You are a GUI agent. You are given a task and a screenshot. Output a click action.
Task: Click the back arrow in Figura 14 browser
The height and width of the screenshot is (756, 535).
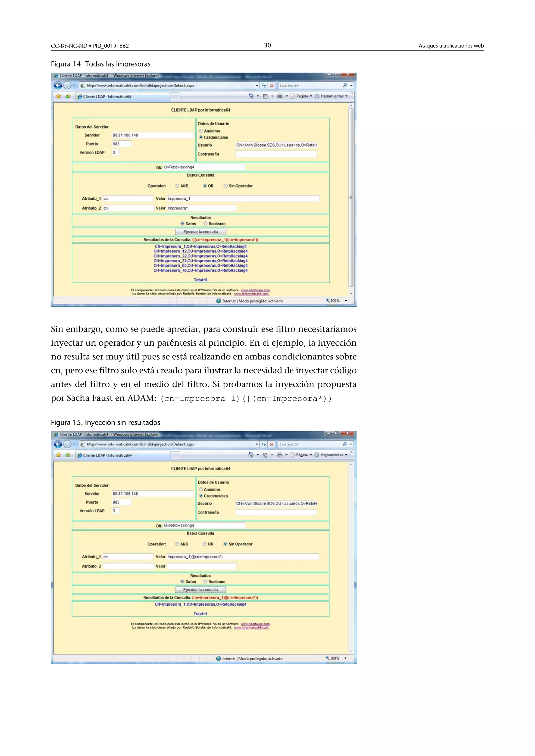[x=58, y=86]
